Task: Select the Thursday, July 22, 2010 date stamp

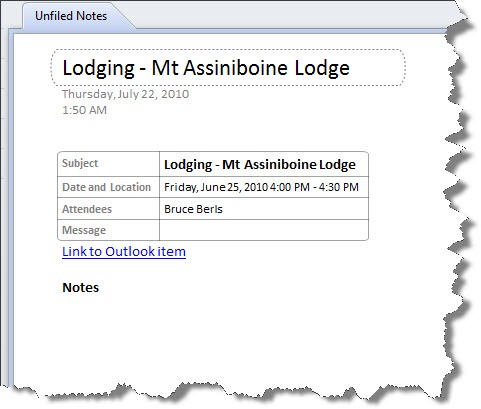Action: click(126, 94)
